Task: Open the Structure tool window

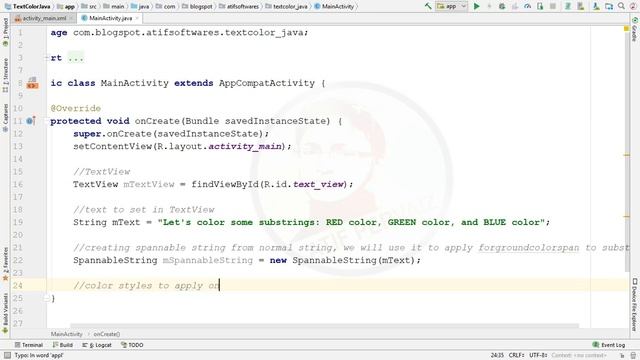Action: (x=5, y=75)
